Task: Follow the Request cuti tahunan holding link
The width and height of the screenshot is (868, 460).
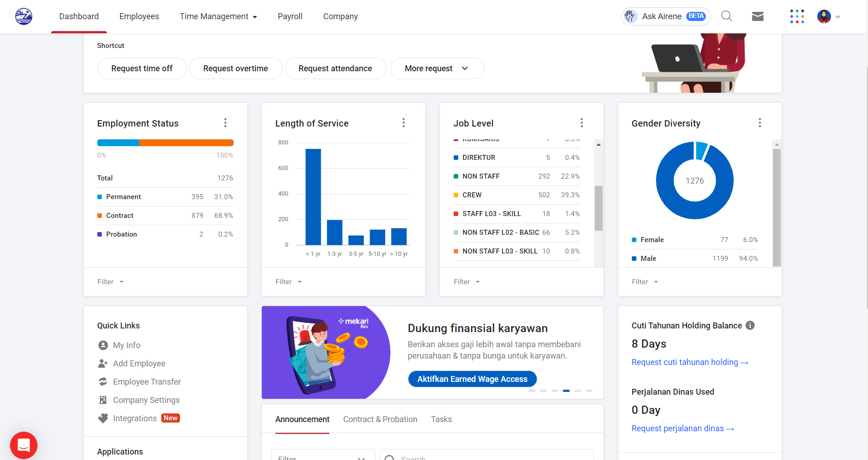Action: point(690,362)
